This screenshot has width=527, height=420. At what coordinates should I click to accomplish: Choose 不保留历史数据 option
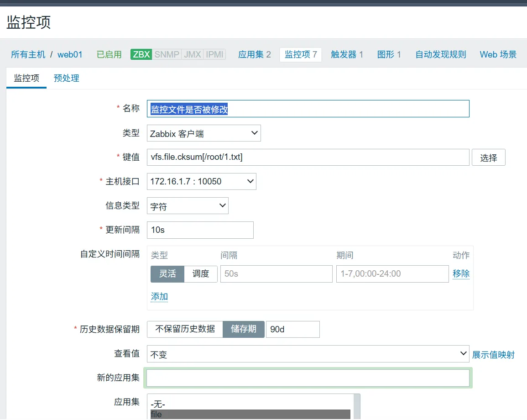click(185, 329)
